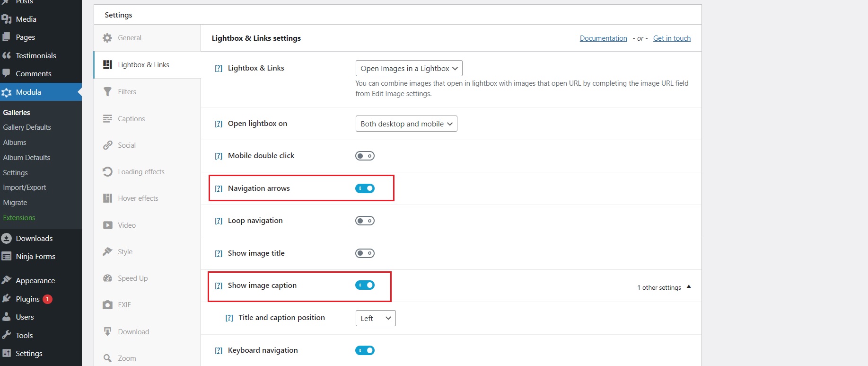868x366 pixels.
Task: Select the EXIF camera icon
Action: point(108,304)
